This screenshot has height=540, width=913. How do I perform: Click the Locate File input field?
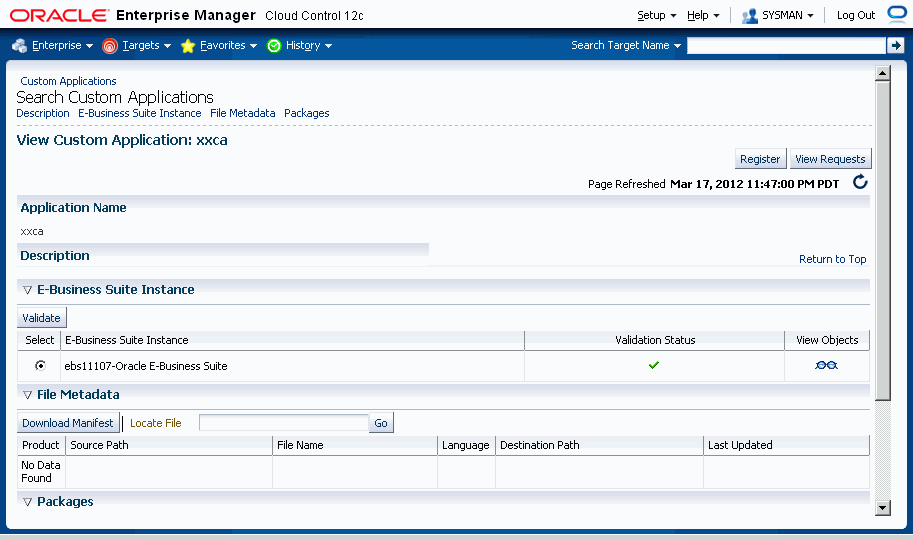pyautogui.click(x=284, y=423)
